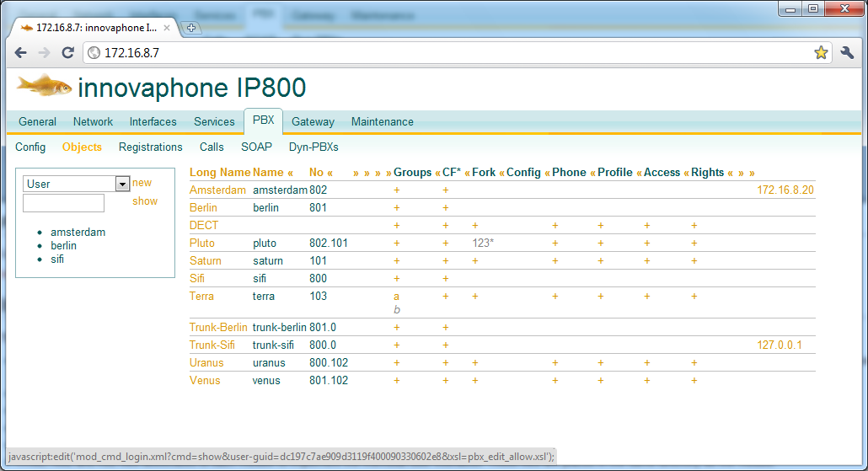Open the browser wrench menu
The height and width of the screenshot is (471, 868).
click(847, 53)
